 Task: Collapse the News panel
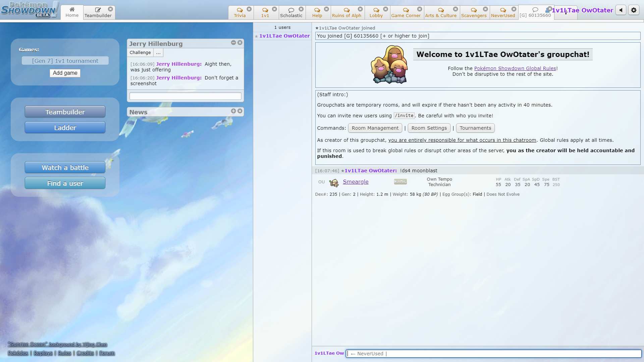[240, 111]
